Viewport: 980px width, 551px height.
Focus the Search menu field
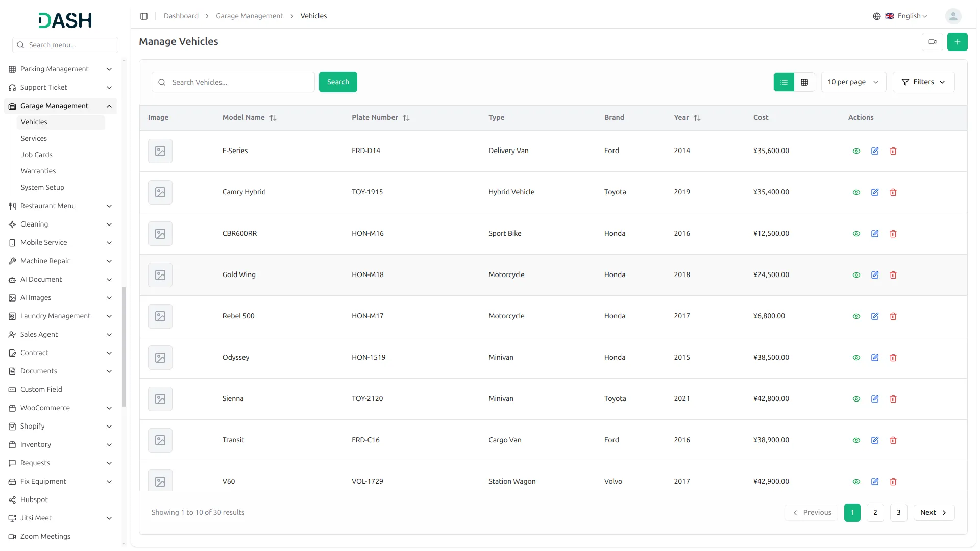pos(65,45)
